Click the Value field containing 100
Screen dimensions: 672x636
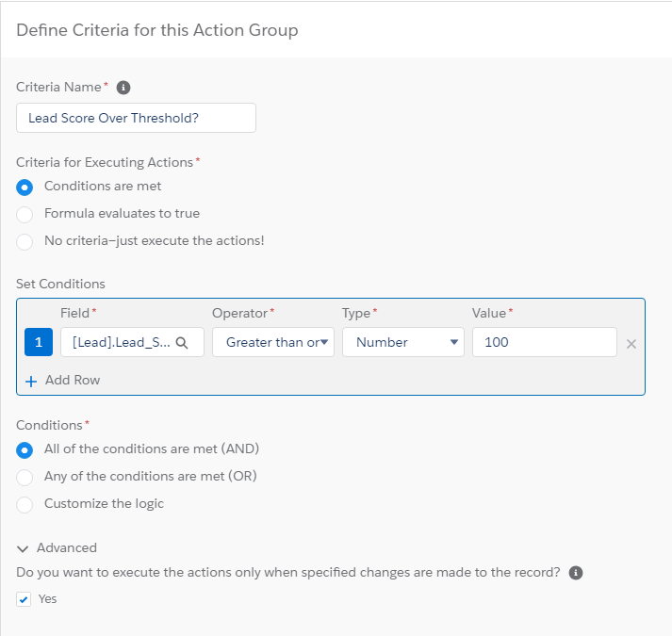(x=544, y=343)
